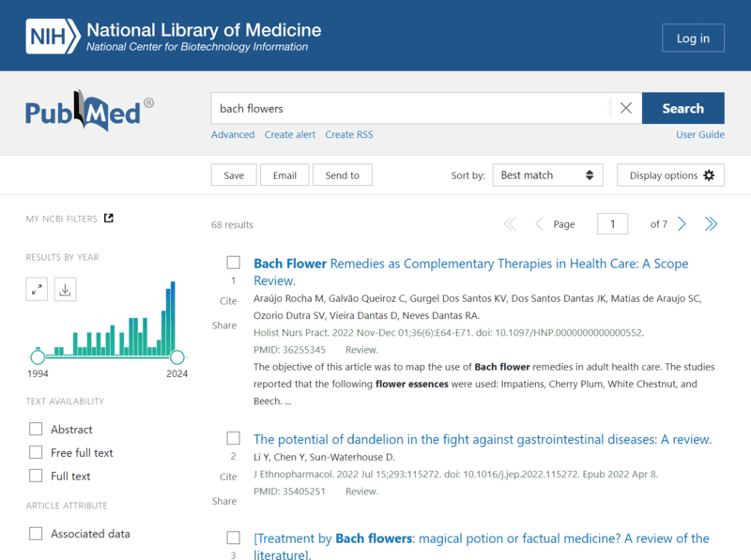
Task: Click the NIH logo
Action: point(53,37)
